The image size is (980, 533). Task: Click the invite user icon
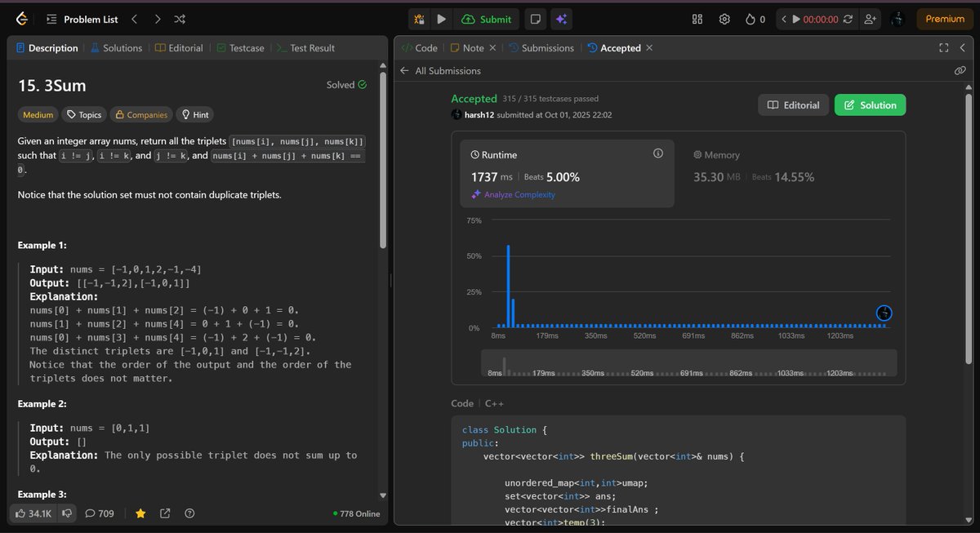point(870,19)
